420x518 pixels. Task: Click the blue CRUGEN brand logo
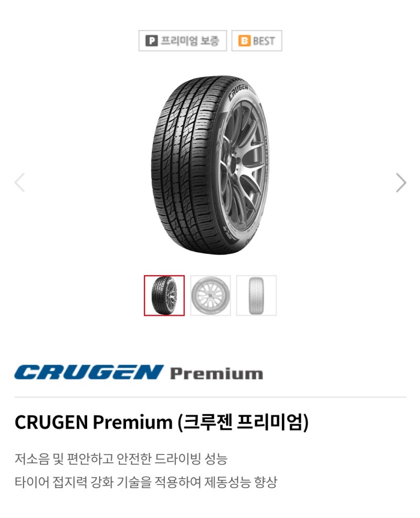(x=89, y=372)
